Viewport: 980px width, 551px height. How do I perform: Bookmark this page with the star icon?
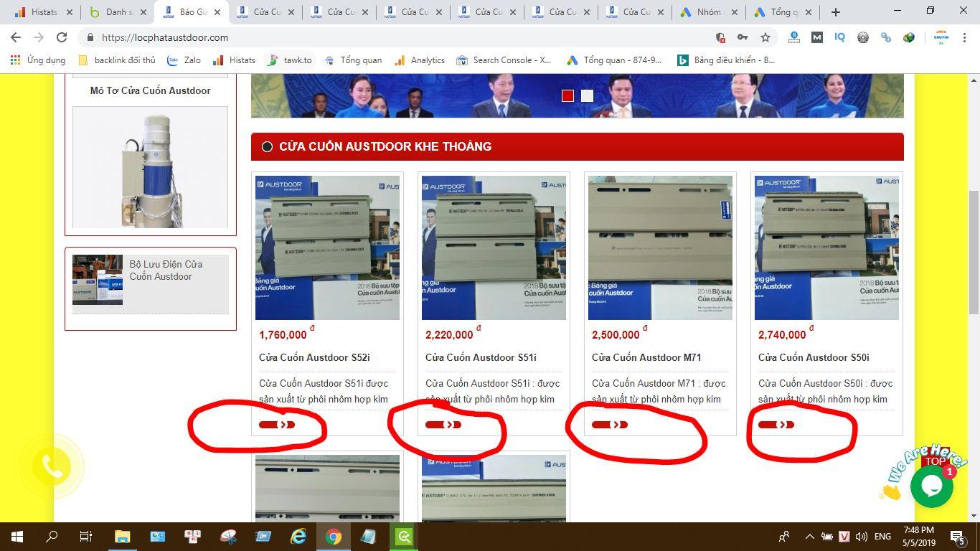pos(765,37)
